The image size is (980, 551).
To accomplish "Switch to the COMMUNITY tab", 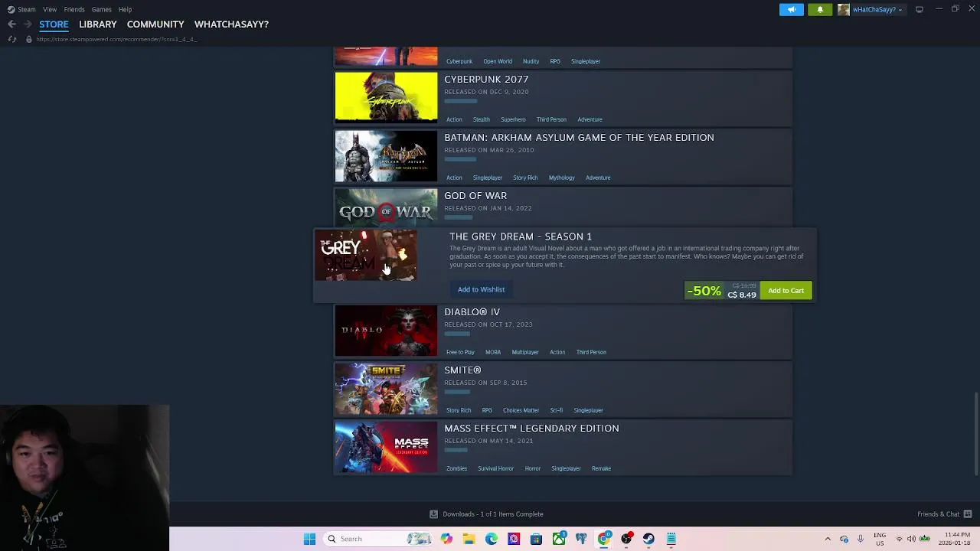I will point(155,24).
